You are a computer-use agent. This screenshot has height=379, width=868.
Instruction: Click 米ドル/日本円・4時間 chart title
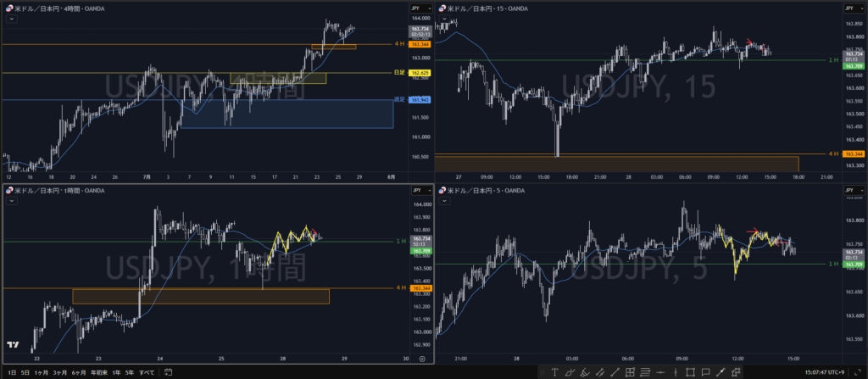[59, 8]
